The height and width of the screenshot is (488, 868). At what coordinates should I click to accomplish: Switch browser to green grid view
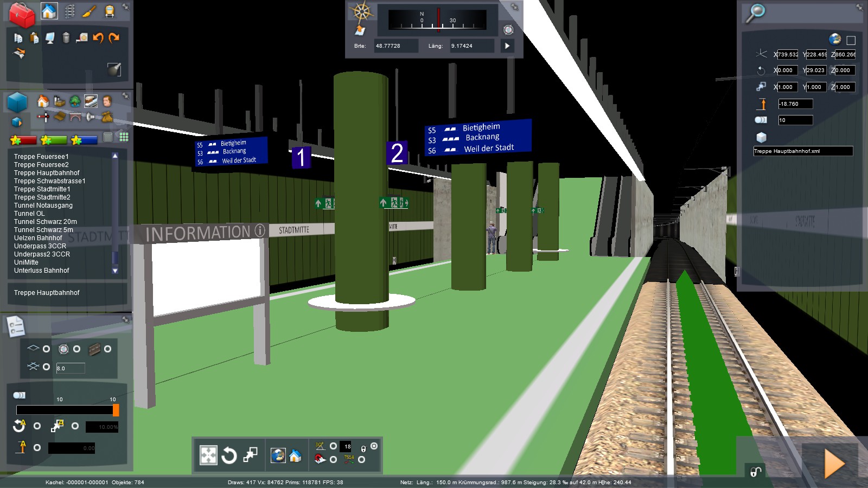tap(124, 137)
